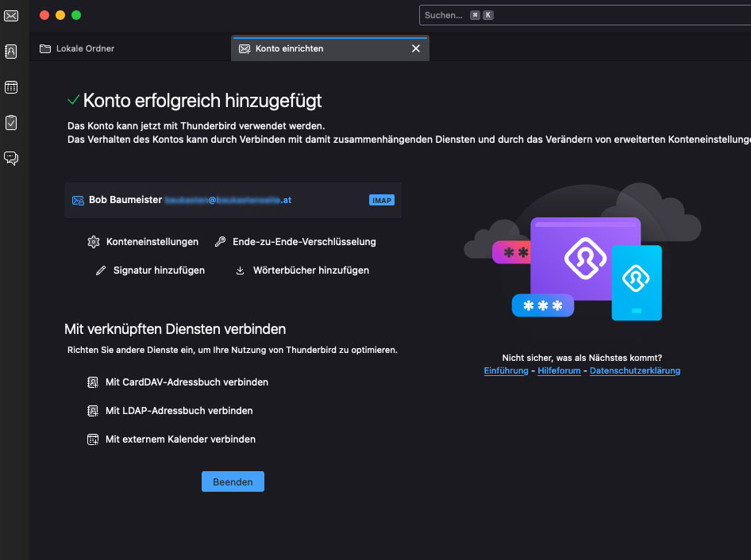The image size is (751, 560).
Task: Select the Konto einrichten tab
Action: (330, 48)
